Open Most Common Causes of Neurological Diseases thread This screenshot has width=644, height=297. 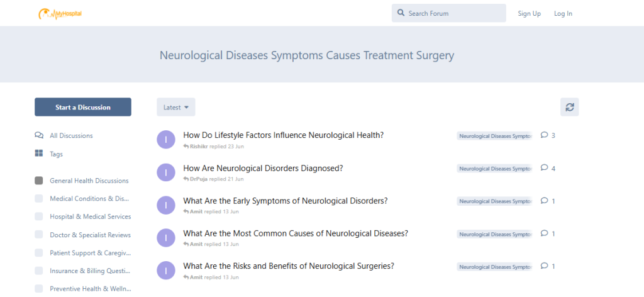(296, 233)
